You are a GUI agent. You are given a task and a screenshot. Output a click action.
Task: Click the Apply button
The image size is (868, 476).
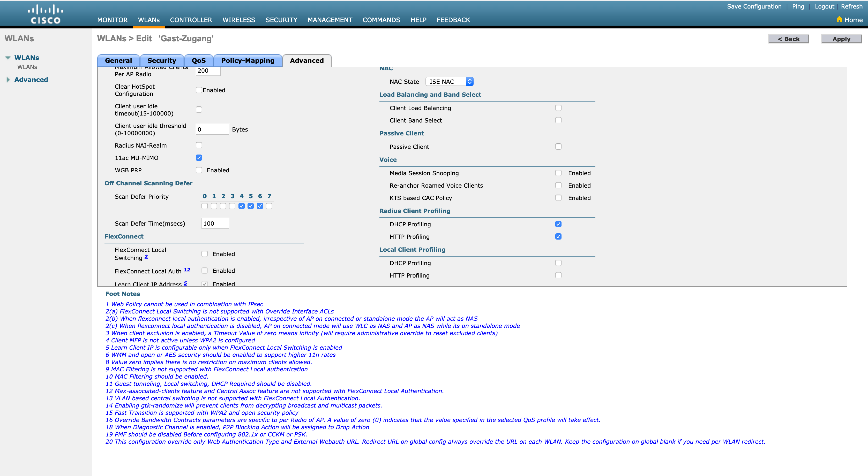pos(841,39)
